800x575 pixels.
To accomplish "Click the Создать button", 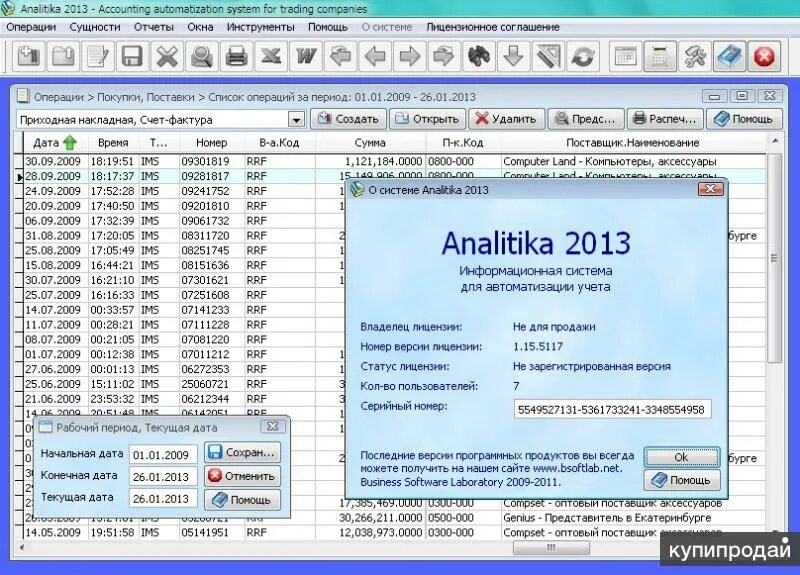I will pyautogui.click(x=348, y=119).
